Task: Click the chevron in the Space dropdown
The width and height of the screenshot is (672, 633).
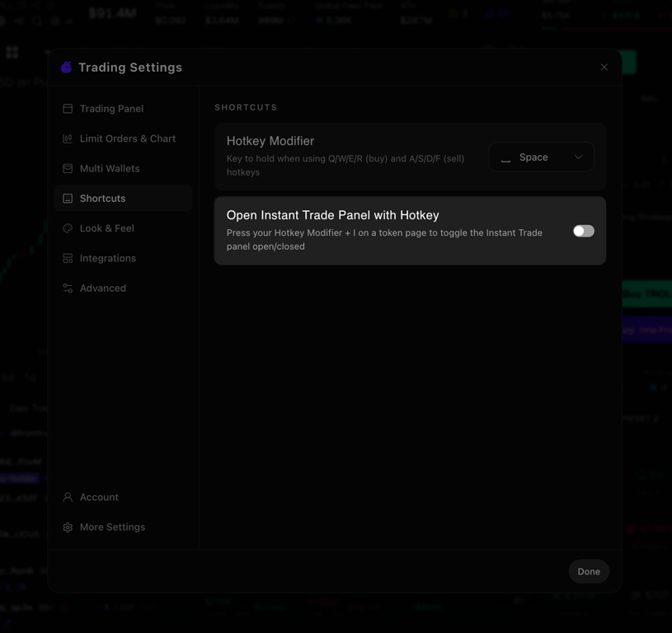Action: coord(579,157)
